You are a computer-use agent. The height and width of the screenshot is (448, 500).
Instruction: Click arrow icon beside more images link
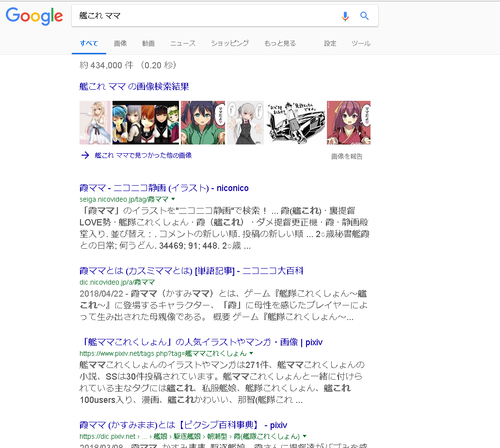(x=85, y=155)
